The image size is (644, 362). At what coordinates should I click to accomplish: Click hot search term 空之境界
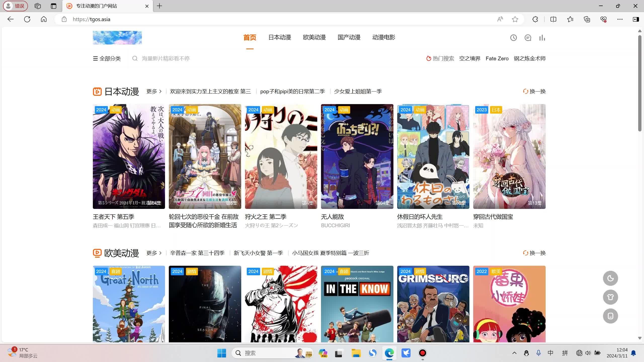[x=470, y=59]
